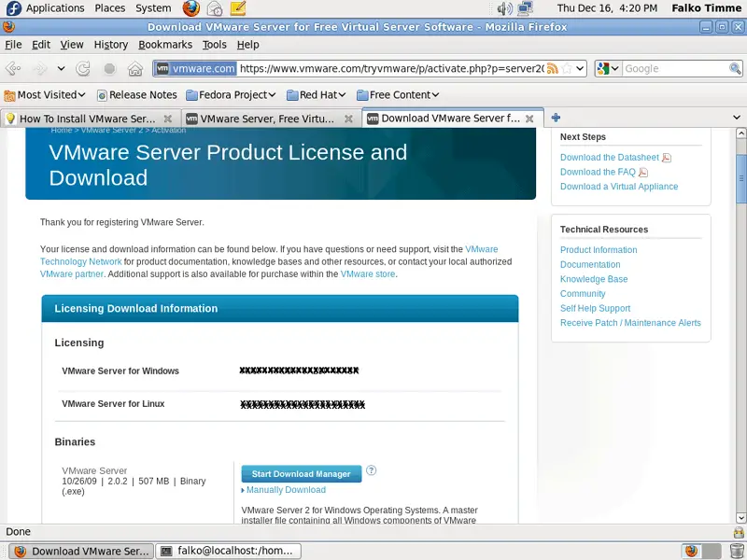This screenshot has height=560, width=747.
Task: Expand the address bar URL history dropdown
Action: tap(580, 68)
